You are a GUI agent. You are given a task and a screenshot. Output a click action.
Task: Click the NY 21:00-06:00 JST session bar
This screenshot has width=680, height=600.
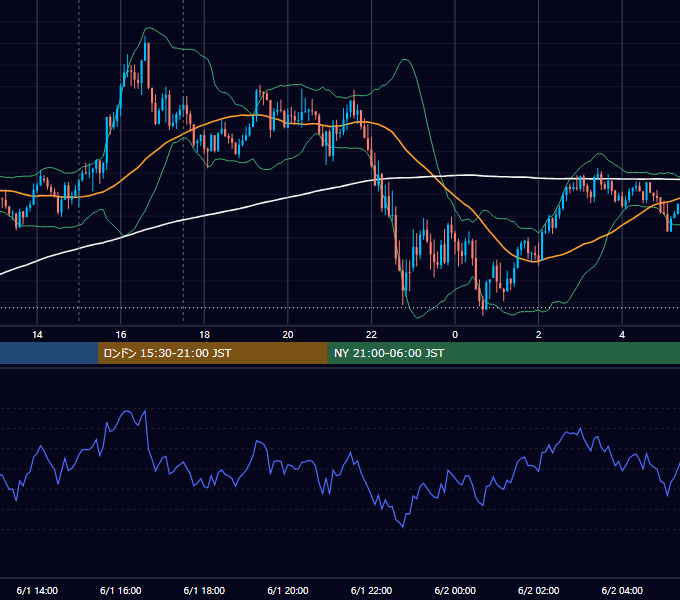click(503, 353)
